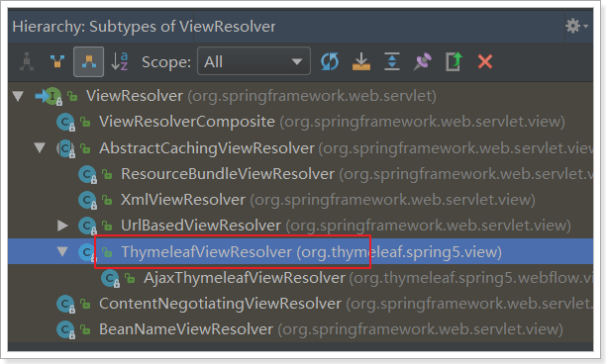This screenshot has width=606, height=364.
Task: Select UrlBasedViewResolver class
Action: (x=300, y=226)
